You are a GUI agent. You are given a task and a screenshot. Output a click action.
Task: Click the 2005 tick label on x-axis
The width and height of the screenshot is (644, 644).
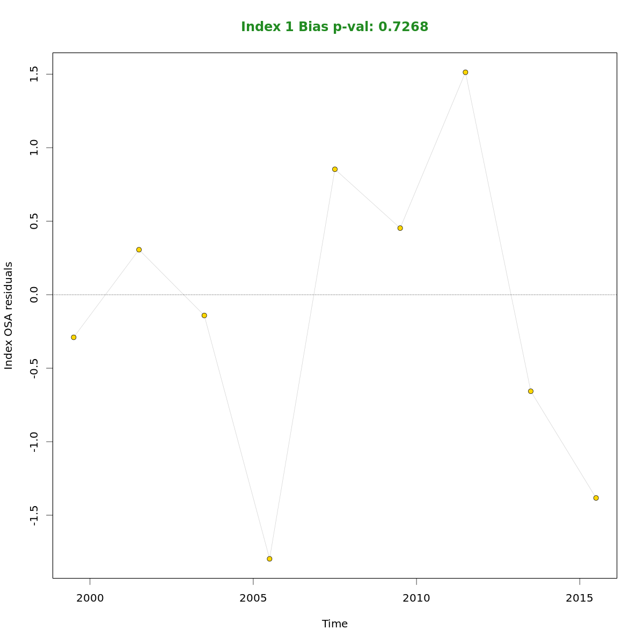pyautogui.click(x=253, y=598)
